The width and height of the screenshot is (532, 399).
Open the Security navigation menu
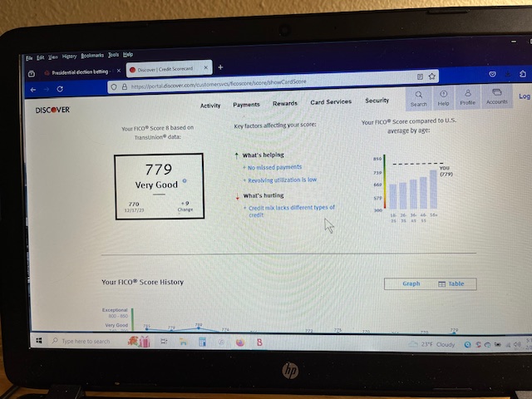point(377,101)
